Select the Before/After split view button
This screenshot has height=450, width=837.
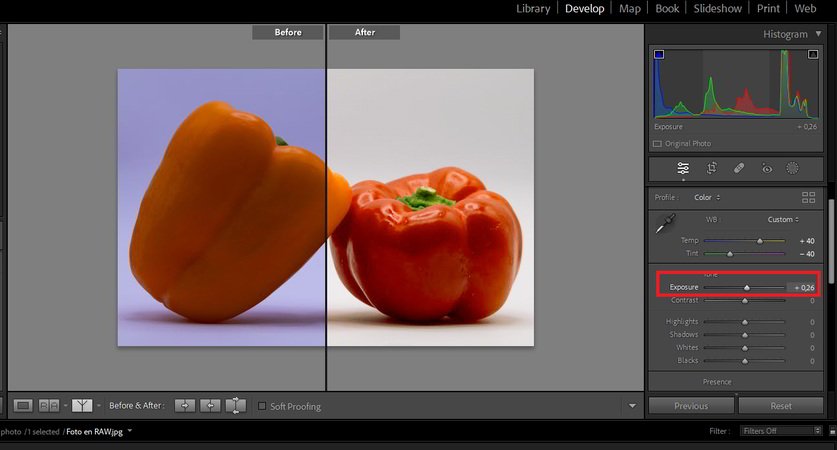[82, 406]
